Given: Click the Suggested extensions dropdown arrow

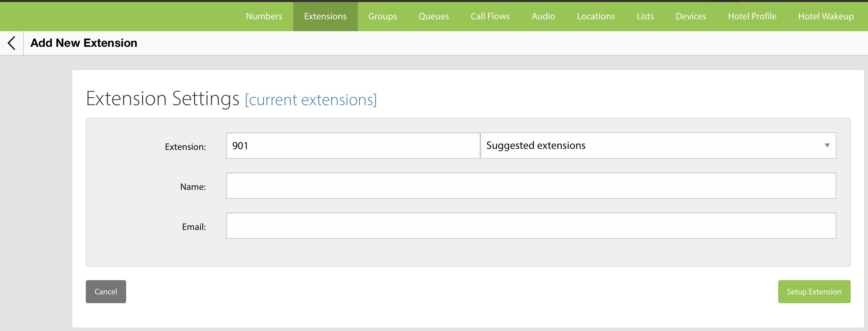Looking at the screenshot, I should point(827,145).
